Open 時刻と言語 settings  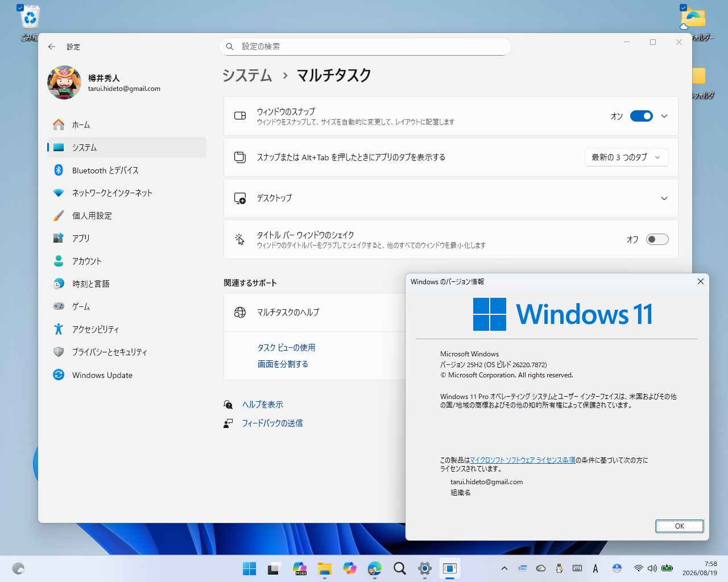126,284
